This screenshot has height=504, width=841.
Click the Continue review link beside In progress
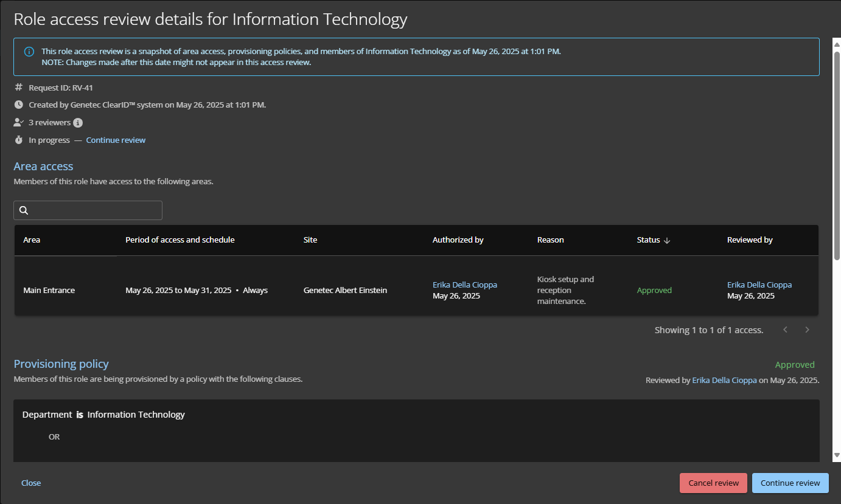[116, 140]
